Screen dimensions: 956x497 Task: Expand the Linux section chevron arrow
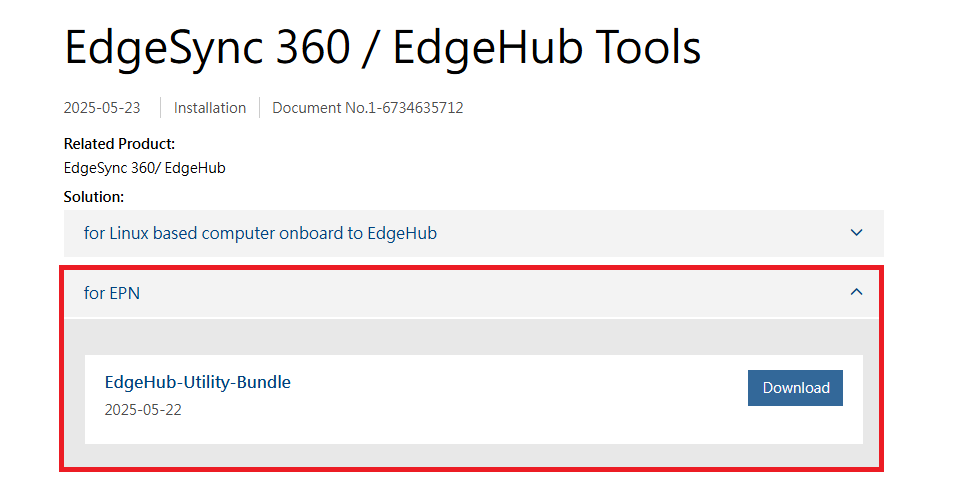click(856, 233)
